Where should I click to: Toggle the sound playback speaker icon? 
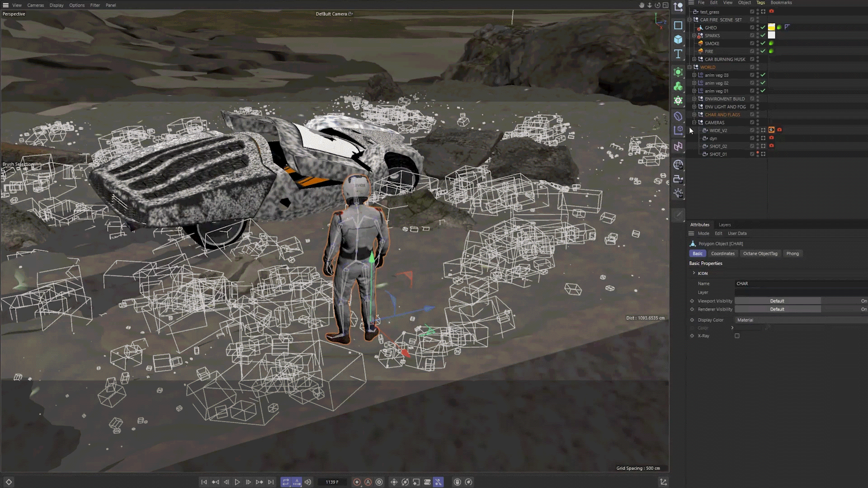pos(308,482)
